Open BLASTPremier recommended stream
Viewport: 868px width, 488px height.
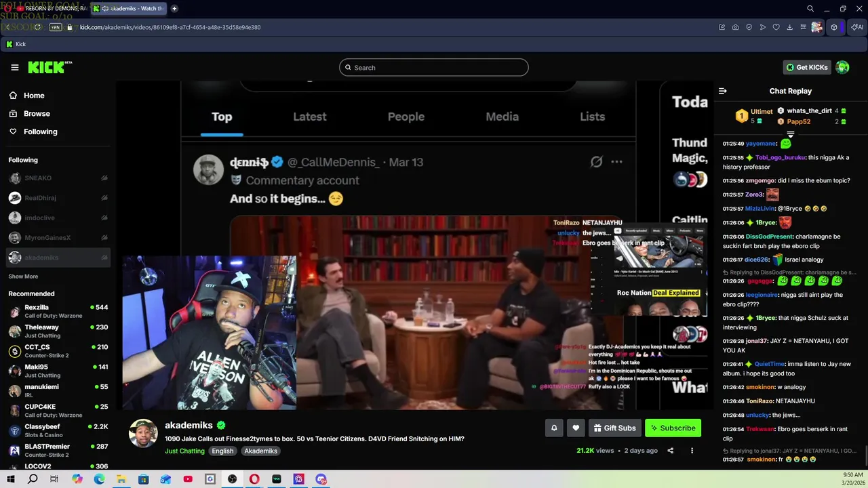click(x=58, y=450)
